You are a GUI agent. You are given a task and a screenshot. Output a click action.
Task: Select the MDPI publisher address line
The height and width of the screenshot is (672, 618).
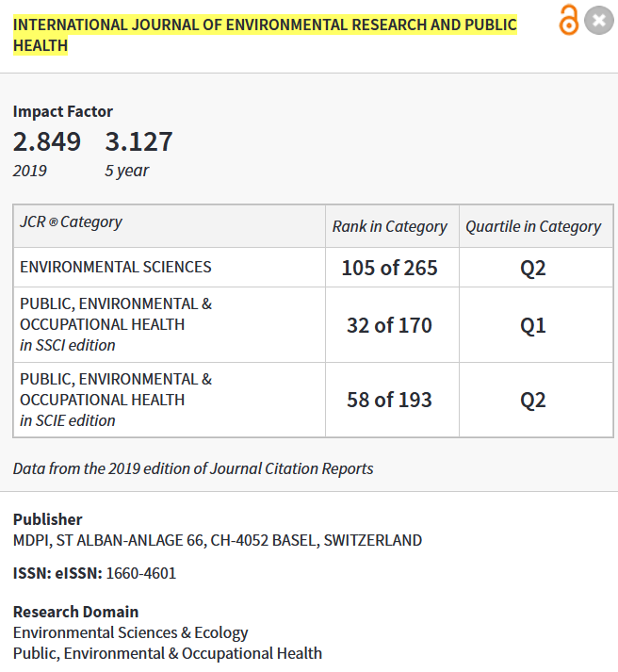tap(218, 540)
